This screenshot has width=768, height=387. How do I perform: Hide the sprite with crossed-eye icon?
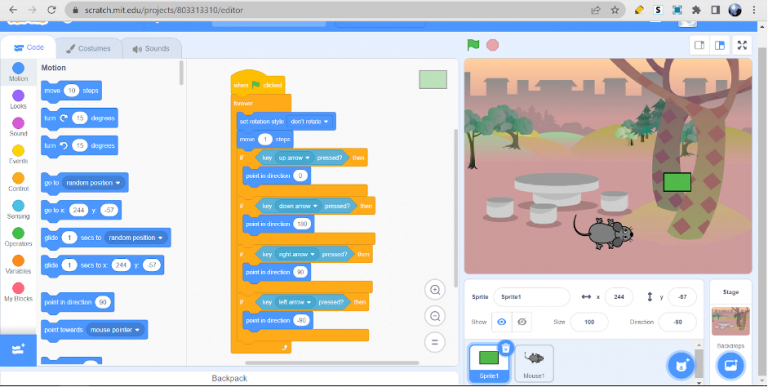click(522, 322)
